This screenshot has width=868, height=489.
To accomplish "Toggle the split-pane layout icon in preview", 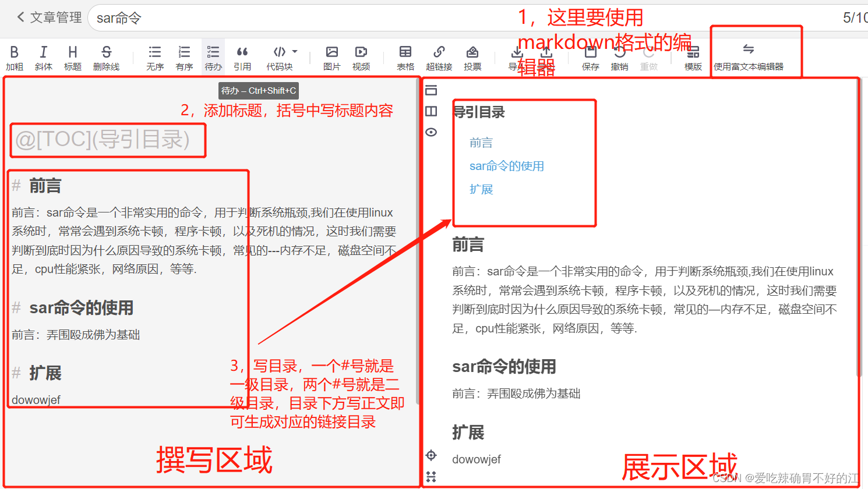I will [x=431, y=111].
